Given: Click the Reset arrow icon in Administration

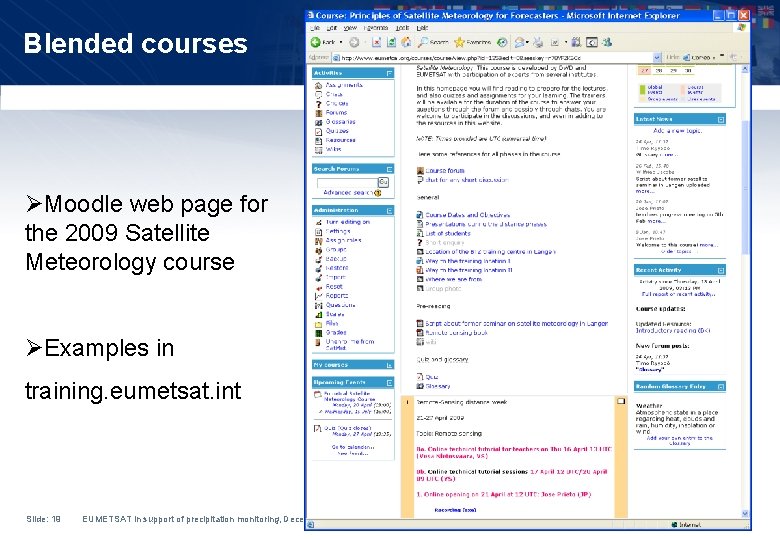Looking at the screenshot, I should (318, 287).
